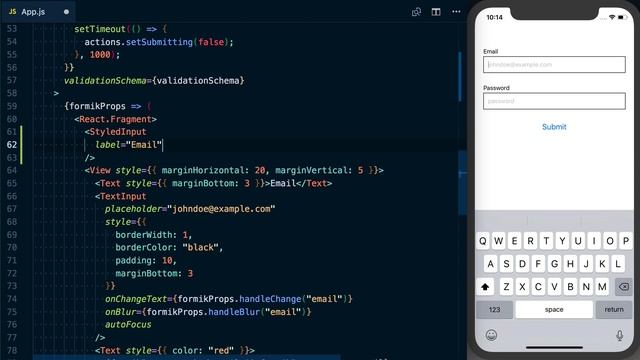Open the More Actions ellipsis menu
640x360 pixels.
coord(456,12)
